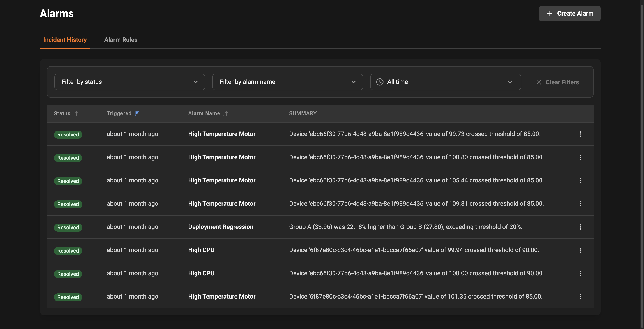Click the X icon next to Clear Filters
This screenshot has width=644, height=329.
pyautogui.click(x=539, y=82)
